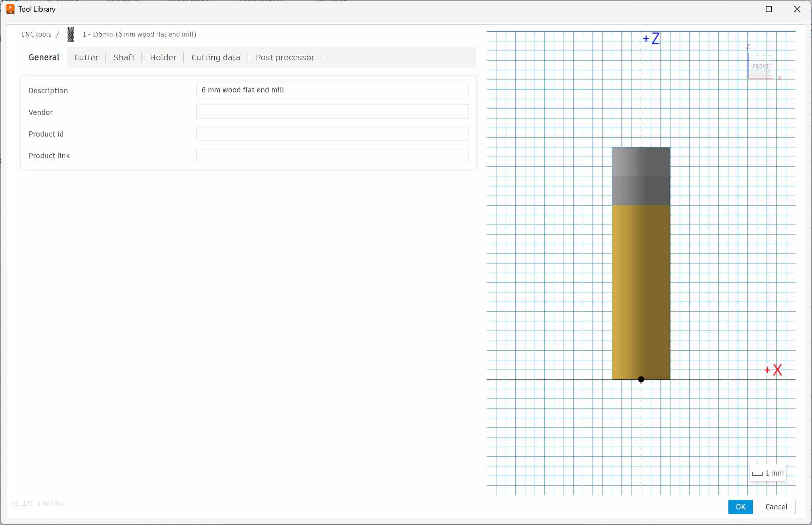Open the Cutting data tab
This screenshot has height=525, width=812.
[215, 57]
